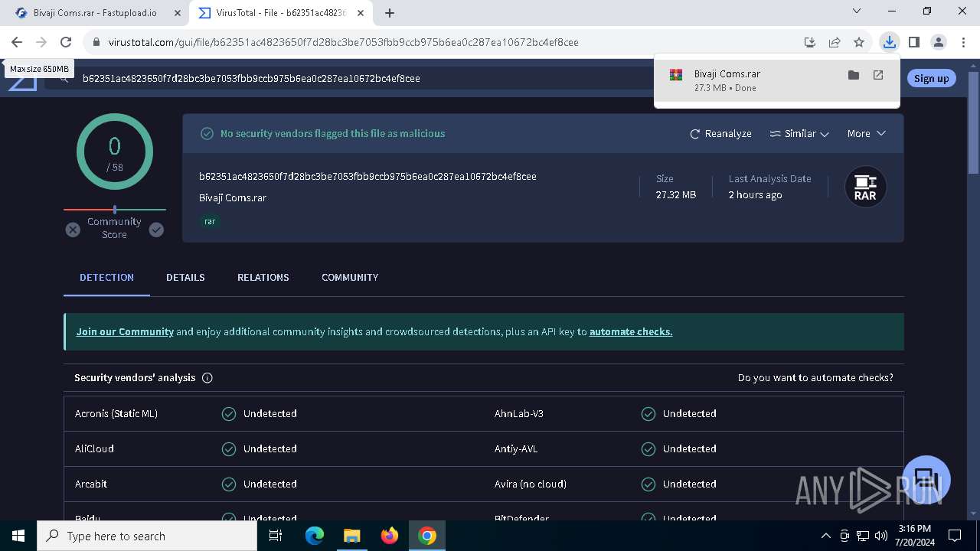Open Task View on the taskbar
Image resolution: width=980 pixels, height=551 pixels.
coord(276,536)
